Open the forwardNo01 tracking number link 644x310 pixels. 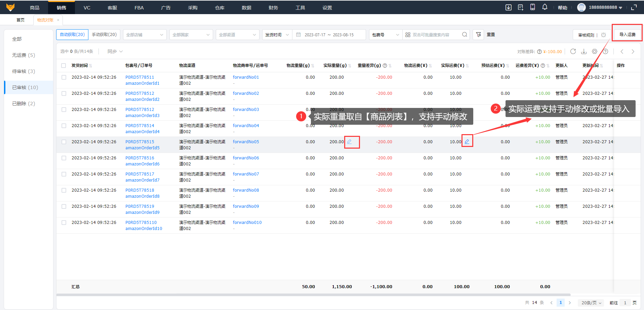pos(246,77)
